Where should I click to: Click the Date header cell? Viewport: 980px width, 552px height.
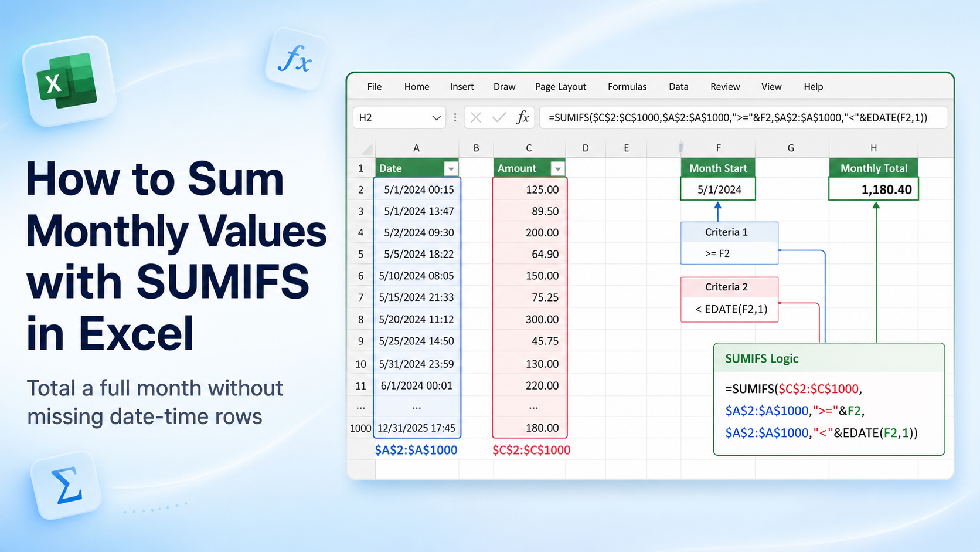pyautogui.click(x=417, y=168)
